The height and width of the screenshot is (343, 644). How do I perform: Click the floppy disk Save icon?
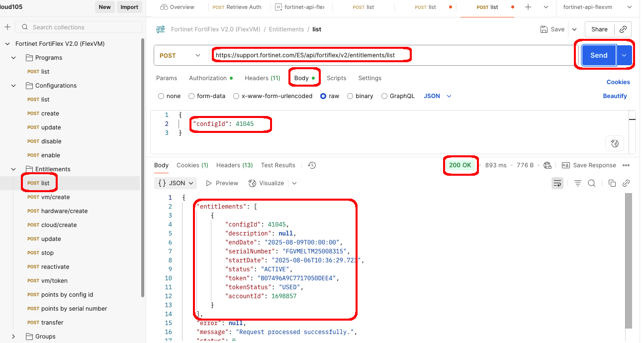click(544, 29)
